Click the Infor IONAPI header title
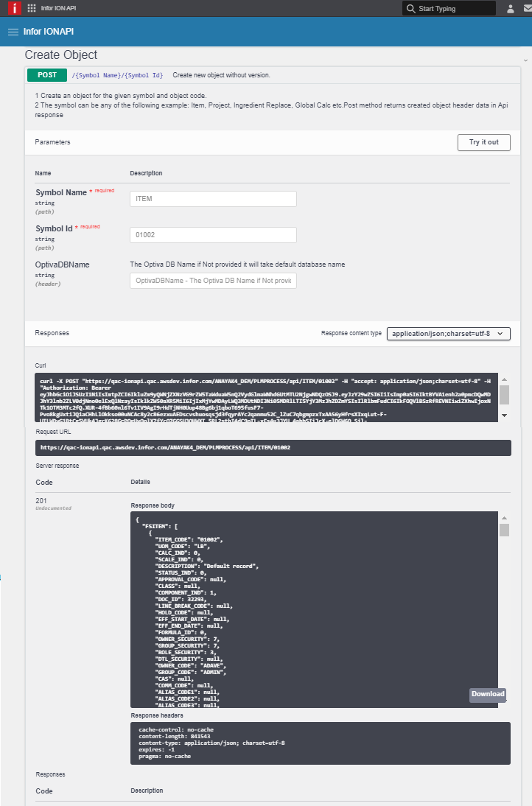532x806 pixels. 49,32
